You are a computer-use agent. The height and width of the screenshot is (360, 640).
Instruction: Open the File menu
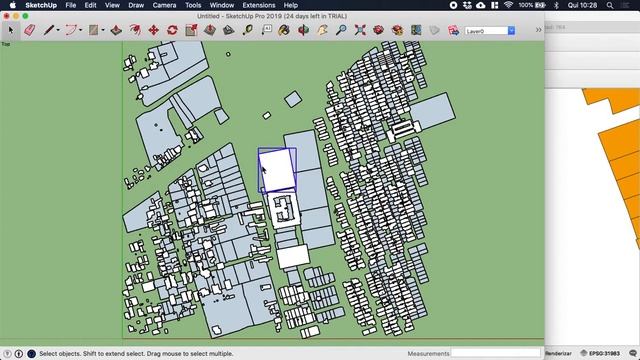(x=71, y=5)
